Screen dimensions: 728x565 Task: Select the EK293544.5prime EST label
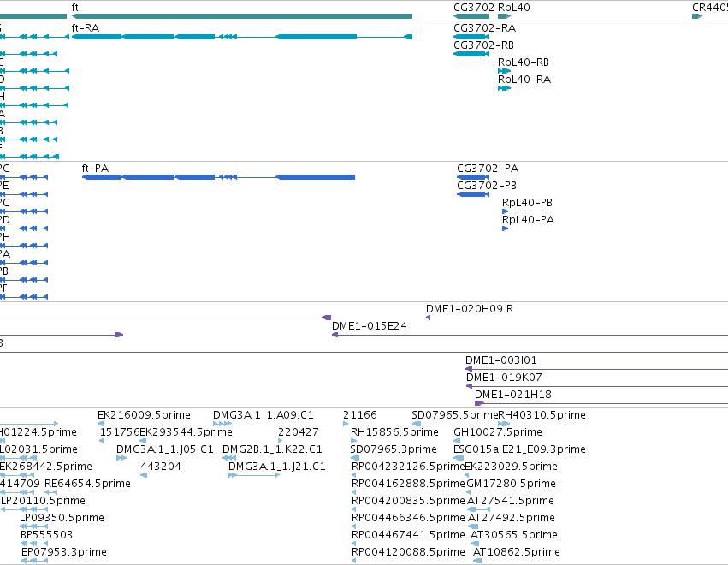coord(186,432)
